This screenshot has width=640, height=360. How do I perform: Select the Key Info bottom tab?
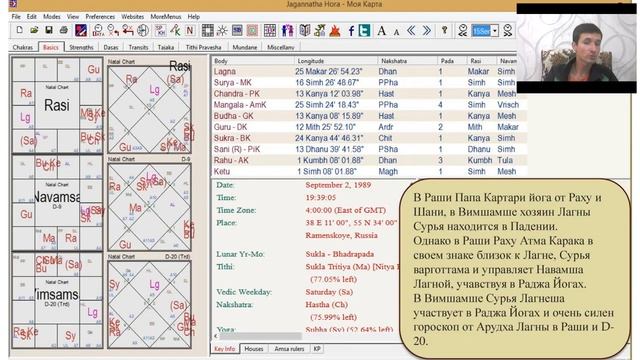coord(224,349)
